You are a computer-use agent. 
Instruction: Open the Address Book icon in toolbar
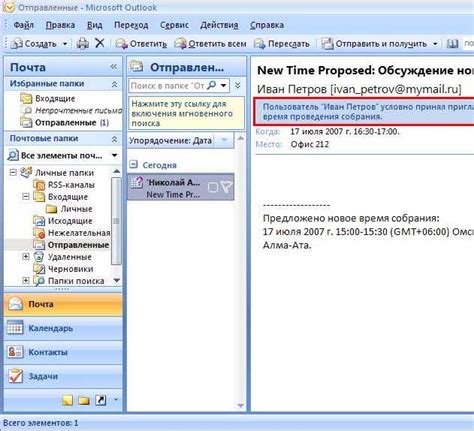tap(452, 44)
